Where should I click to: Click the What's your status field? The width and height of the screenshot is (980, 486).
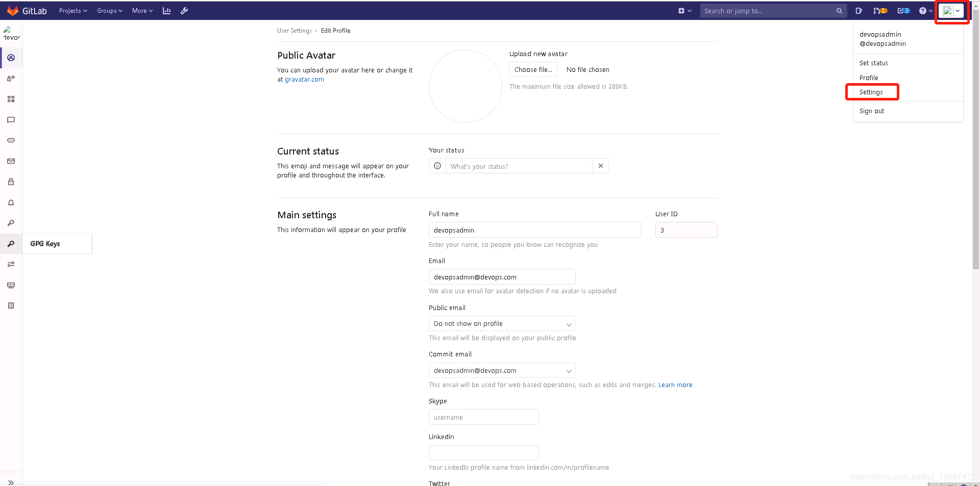[x=519, y=166]
